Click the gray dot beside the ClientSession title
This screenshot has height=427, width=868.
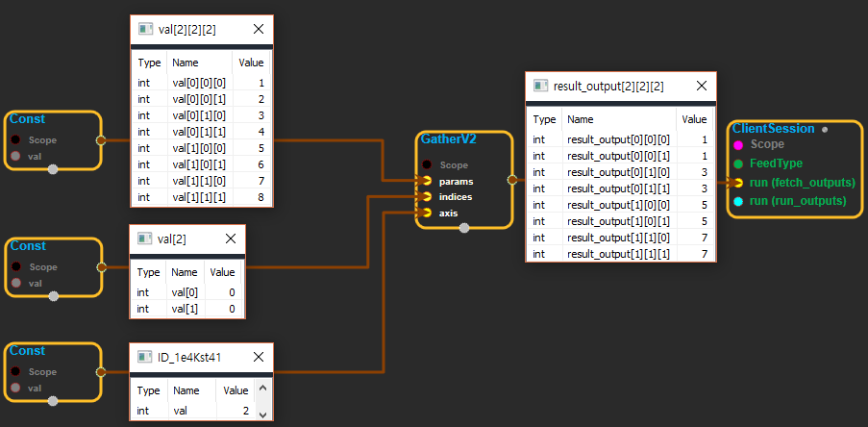pyautogui.click(x=825, y=129)
